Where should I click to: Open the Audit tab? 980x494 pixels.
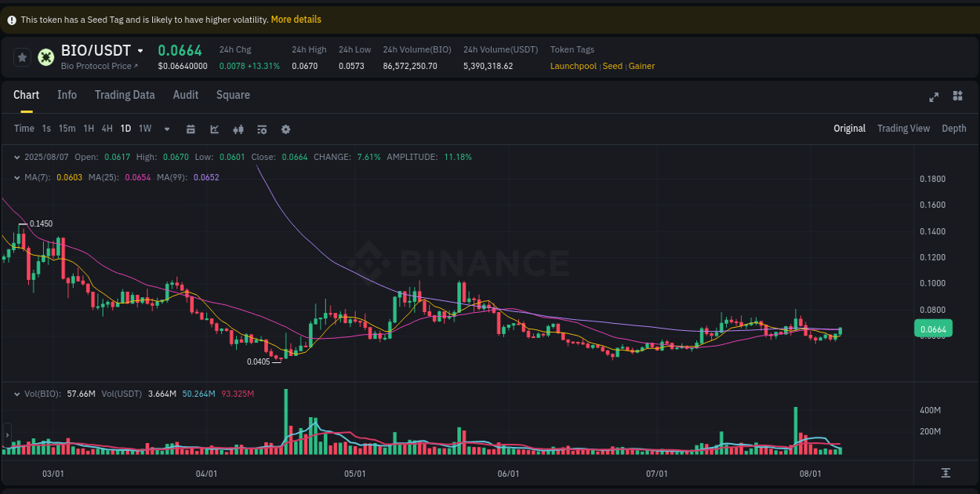(185, 95)
